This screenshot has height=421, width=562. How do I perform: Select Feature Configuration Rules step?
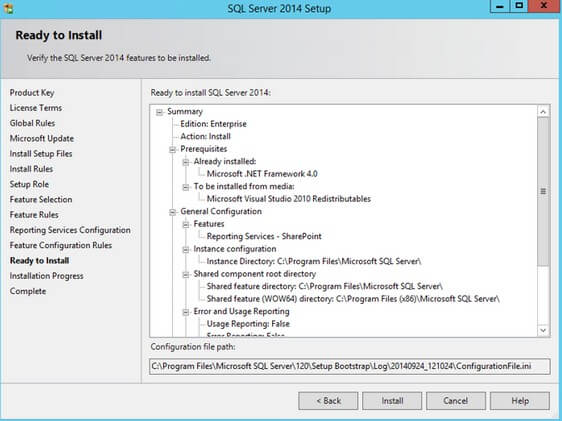pyautogui.click(x=61, y=245)
